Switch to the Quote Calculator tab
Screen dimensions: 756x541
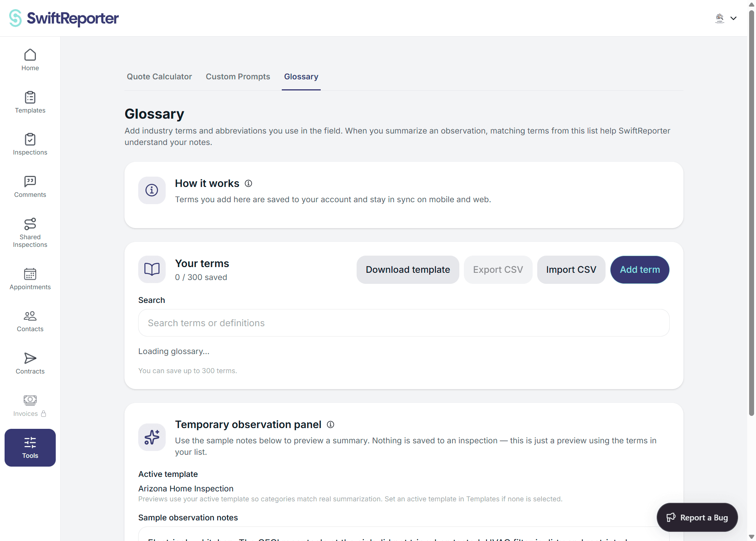159,77
